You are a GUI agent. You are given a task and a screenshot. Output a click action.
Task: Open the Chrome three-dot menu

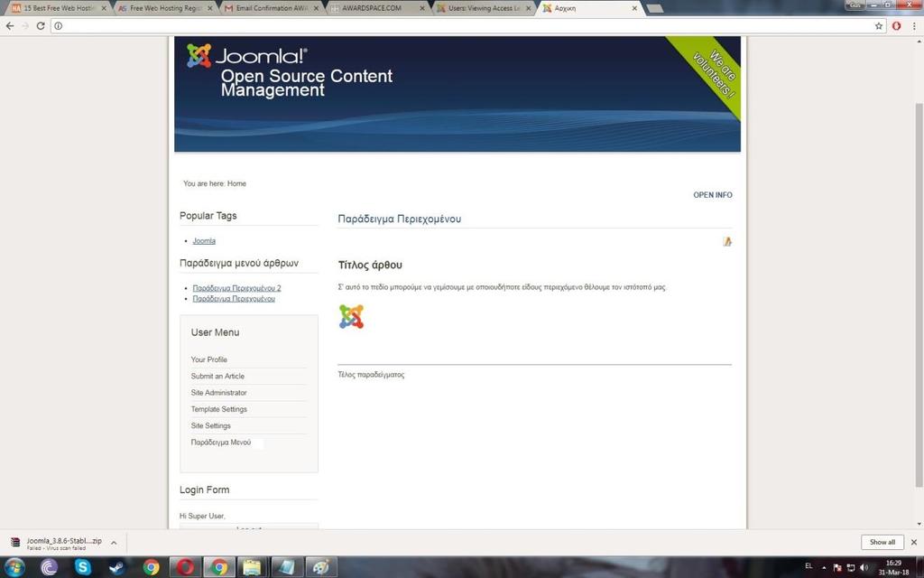coord(915,26)
